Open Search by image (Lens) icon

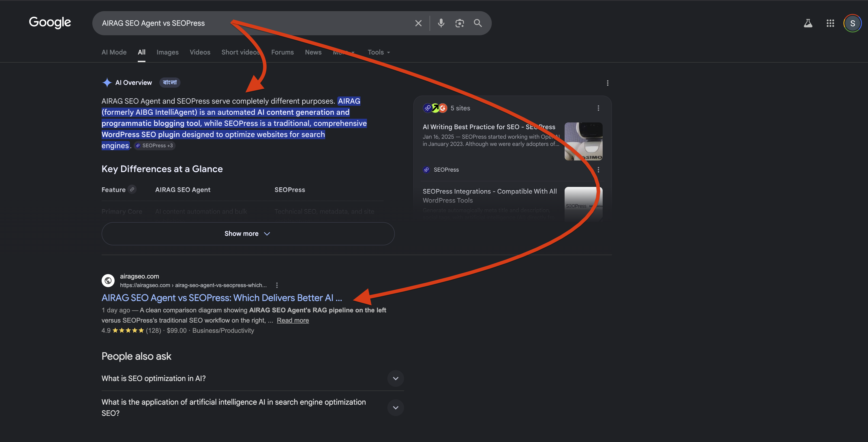point(460,23)
